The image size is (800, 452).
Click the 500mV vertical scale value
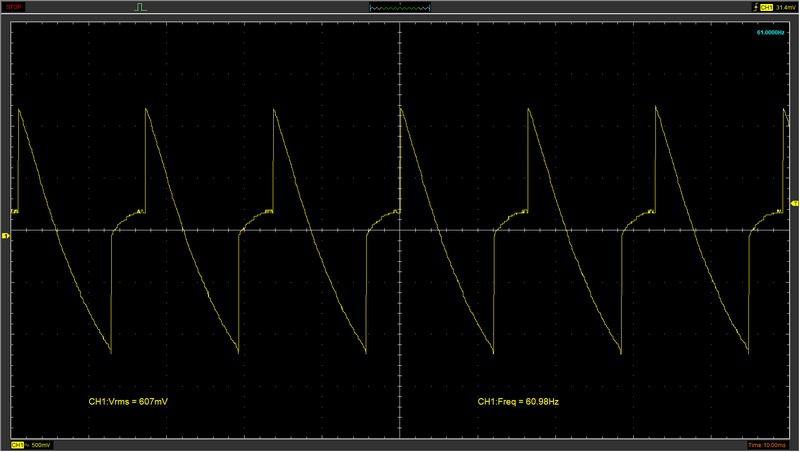pyautogui.click(x=41, y=445)
